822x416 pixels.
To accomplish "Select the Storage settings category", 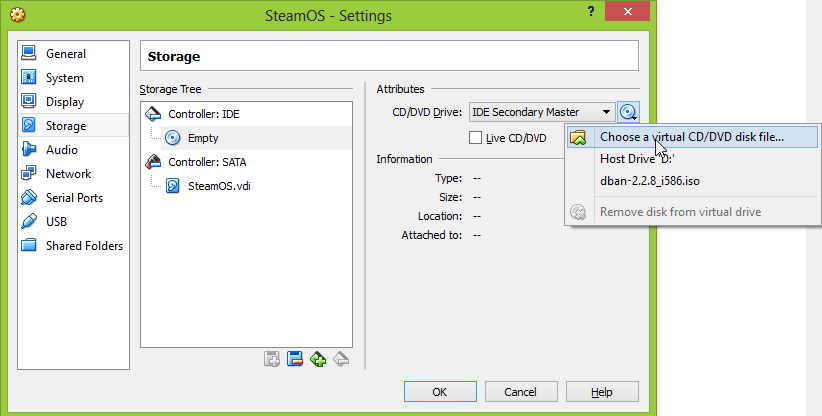I will click(73, 126).
